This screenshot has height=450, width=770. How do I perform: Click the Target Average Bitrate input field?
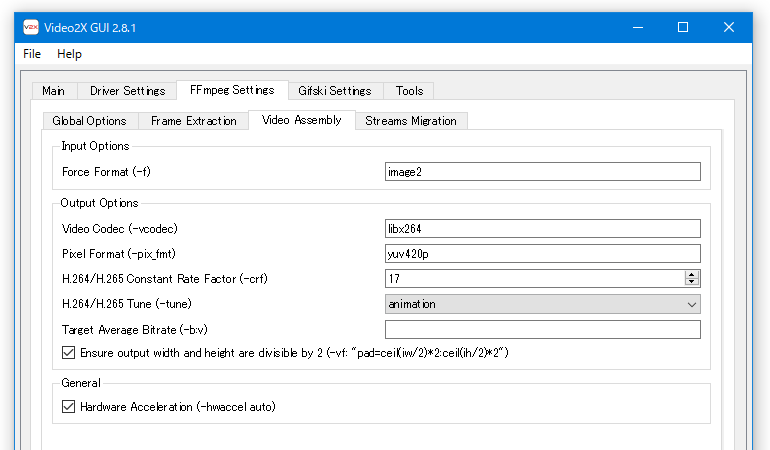point(543,330)
